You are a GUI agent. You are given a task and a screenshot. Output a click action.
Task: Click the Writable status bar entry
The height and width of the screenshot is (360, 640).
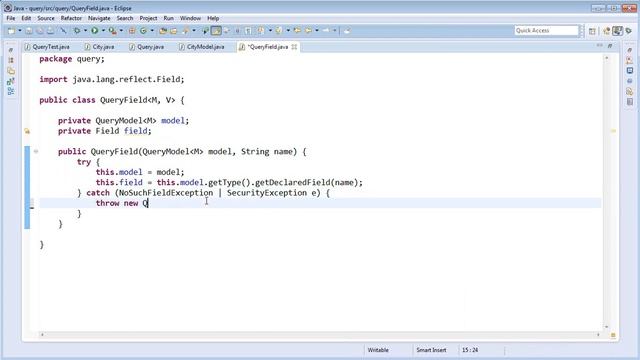[x=378, y=350]
